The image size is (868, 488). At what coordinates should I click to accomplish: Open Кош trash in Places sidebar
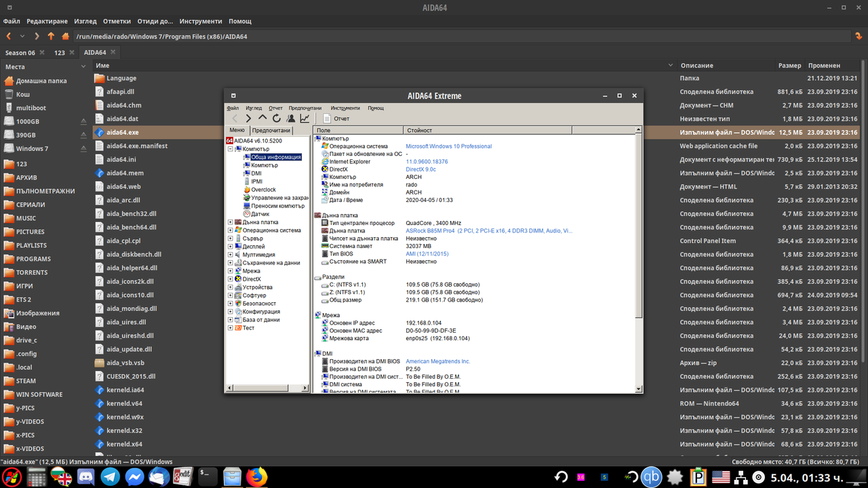tap(23, 94)
